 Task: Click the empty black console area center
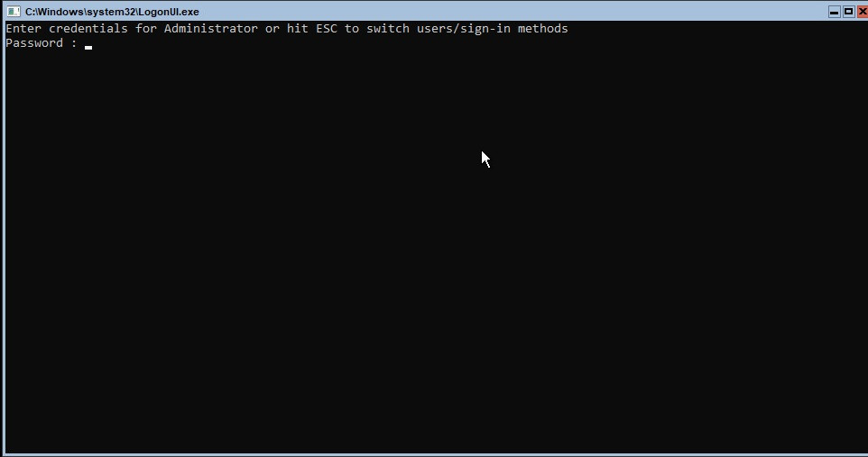436,249
